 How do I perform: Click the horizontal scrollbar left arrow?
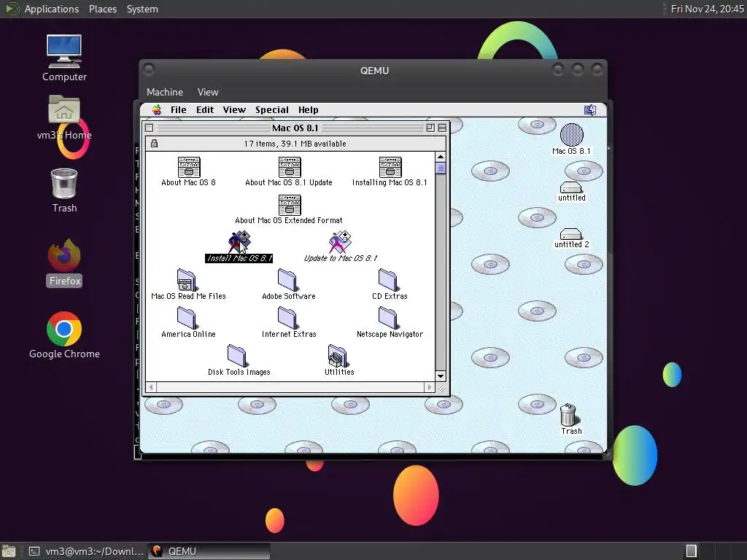[151, 387]
